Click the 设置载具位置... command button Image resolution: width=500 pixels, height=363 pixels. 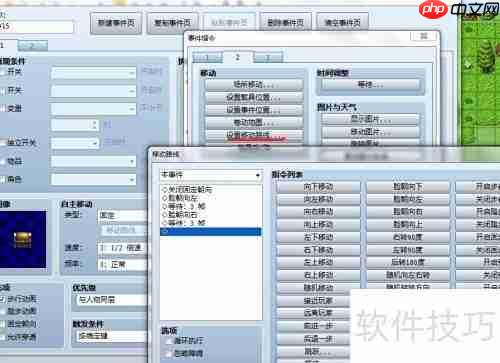click(x=254, y=97)
